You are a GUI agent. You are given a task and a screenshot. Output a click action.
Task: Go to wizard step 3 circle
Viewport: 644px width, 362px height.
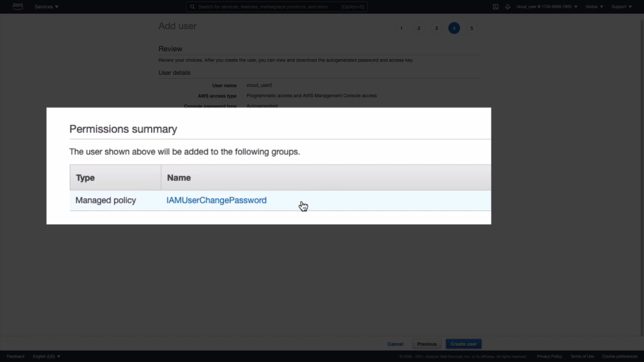[x=436, y=28]
